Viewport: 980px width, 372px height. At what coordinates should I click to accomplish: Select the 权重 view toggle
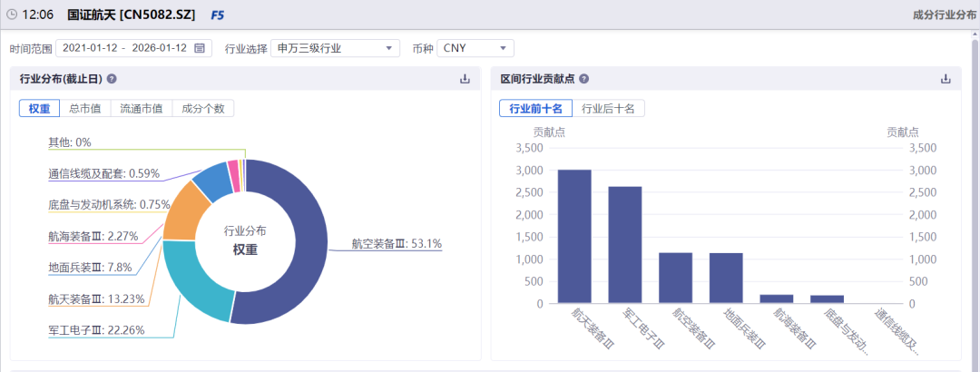39,109
